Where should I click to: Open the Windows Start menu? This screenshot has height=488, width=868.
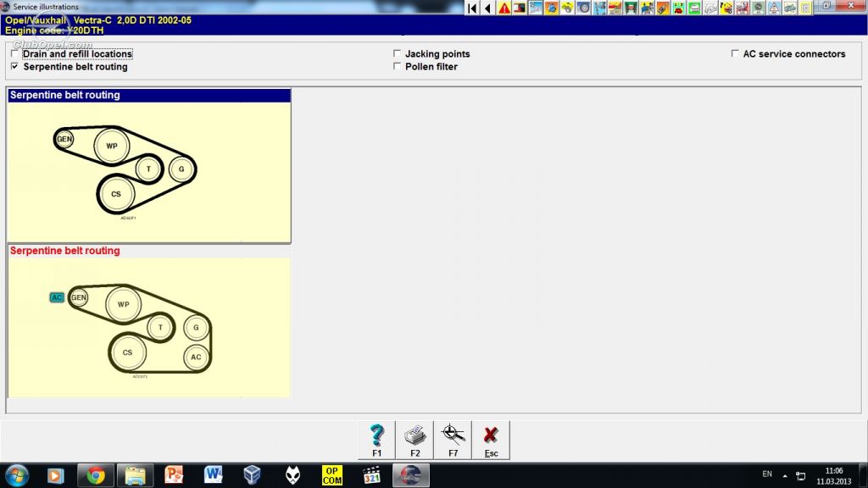[x=17, y=475]
